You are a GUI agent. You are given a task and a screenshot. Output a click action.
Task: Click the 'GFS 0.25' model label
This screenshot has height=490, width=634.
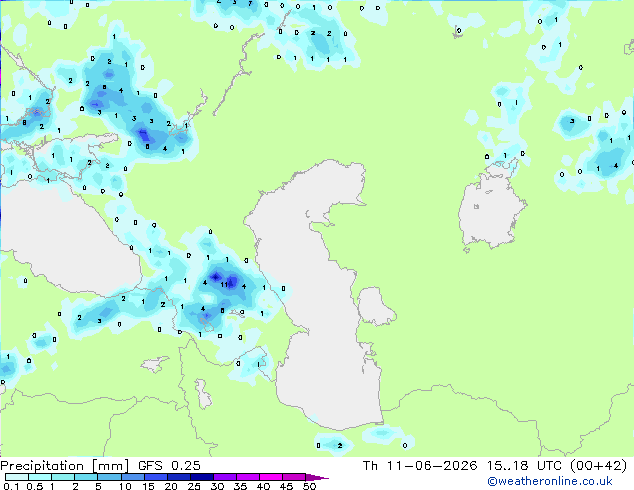click(169, 466)
